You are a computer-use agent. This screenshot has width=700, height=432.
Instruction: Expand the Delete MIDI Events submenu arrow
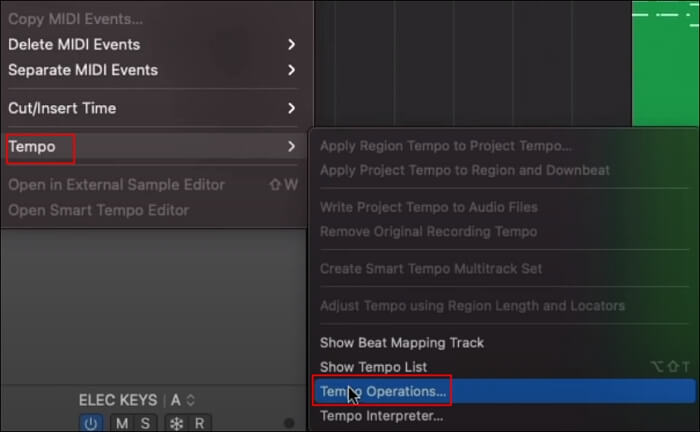[x=291, y=44]
